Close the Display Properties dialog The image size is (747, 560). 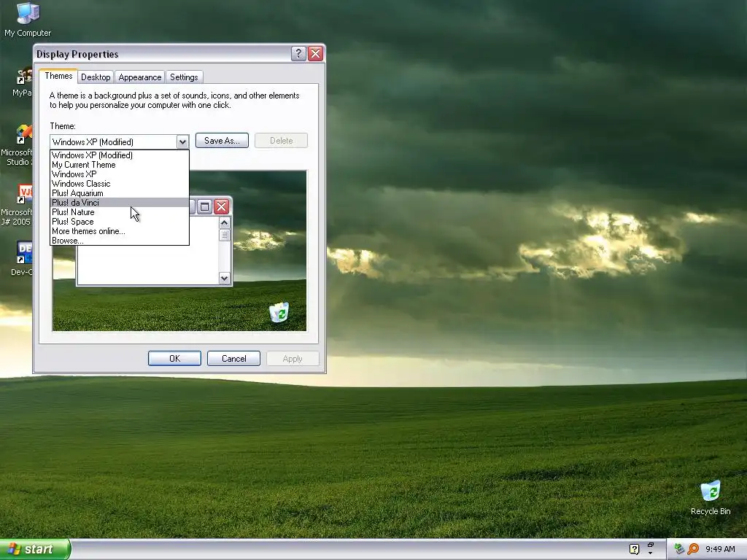coord(315,54)
